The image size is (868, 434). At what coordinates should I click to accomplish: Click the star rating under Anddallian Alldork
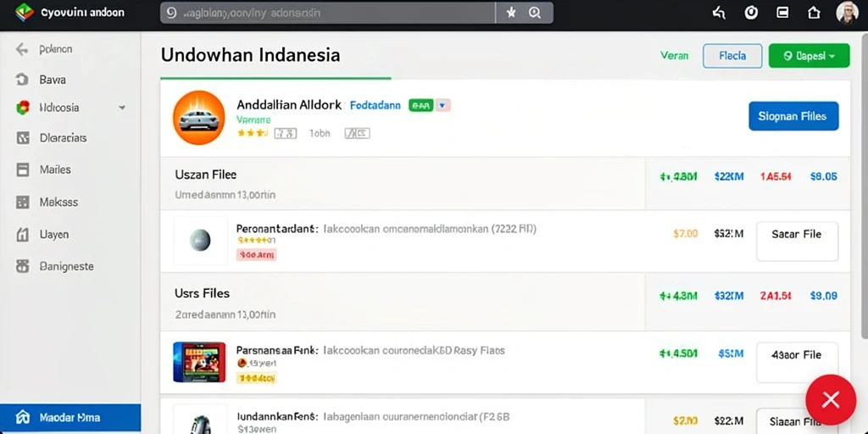pos(253,133)
